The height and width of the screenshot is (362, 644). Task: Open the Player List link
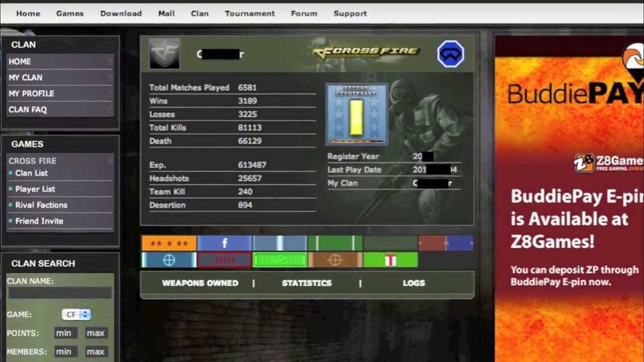point(35,189)
